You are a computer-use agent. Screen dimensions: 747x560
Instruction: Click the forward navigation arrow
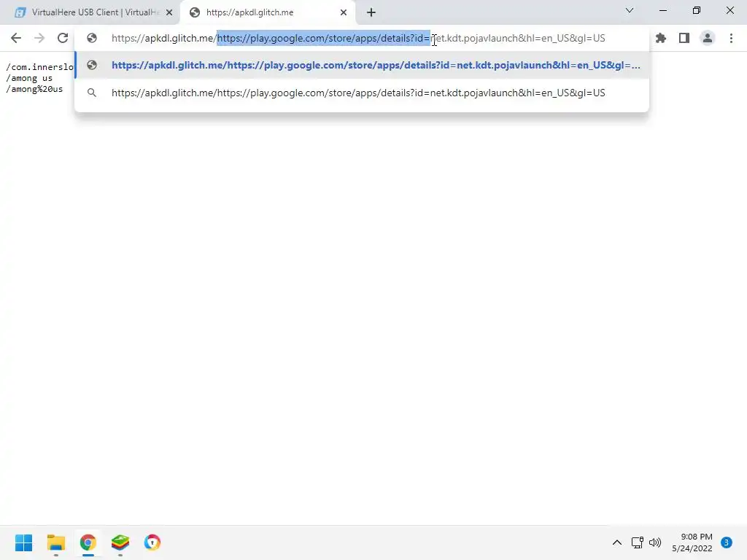pyautogui.click(x=39, y=38)
